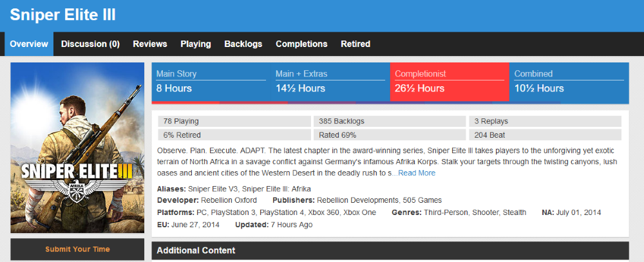Select the Main + Extras time box
The width and height of the screenshot is (644, 262).
tap(330, 82)
